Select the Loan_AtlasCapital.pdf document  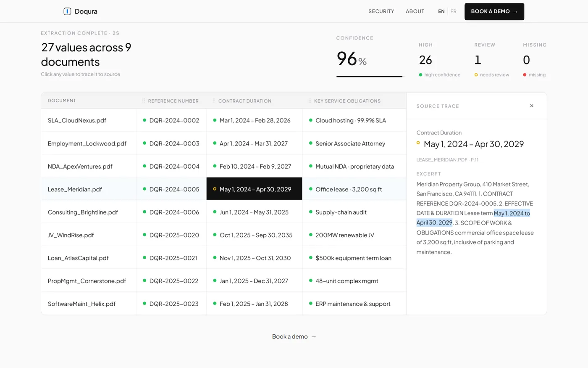click(x=78, y=258)
